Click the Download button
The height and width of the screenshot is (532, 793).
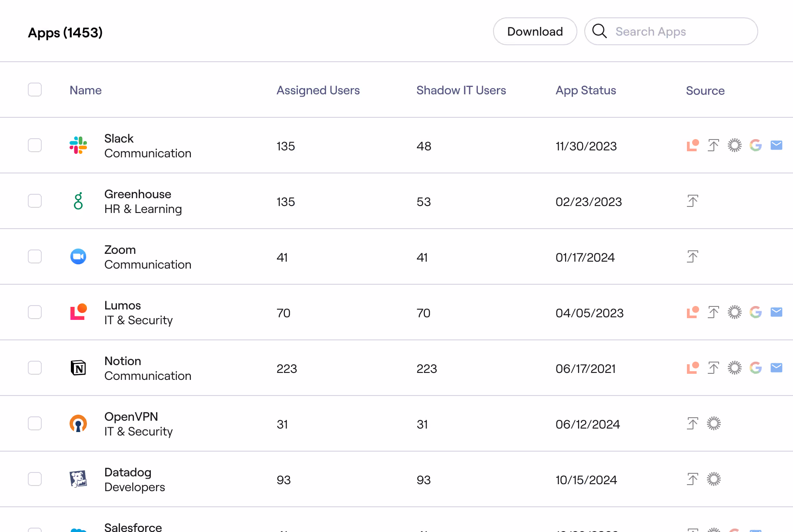[535, 31]
